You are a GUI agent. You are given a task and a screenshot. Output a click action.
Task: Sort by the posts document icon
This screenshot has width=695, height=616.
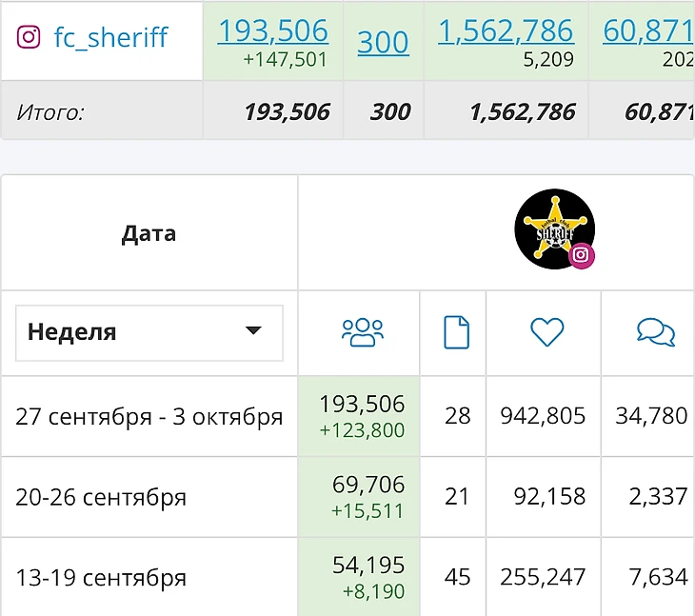(457, 332)
